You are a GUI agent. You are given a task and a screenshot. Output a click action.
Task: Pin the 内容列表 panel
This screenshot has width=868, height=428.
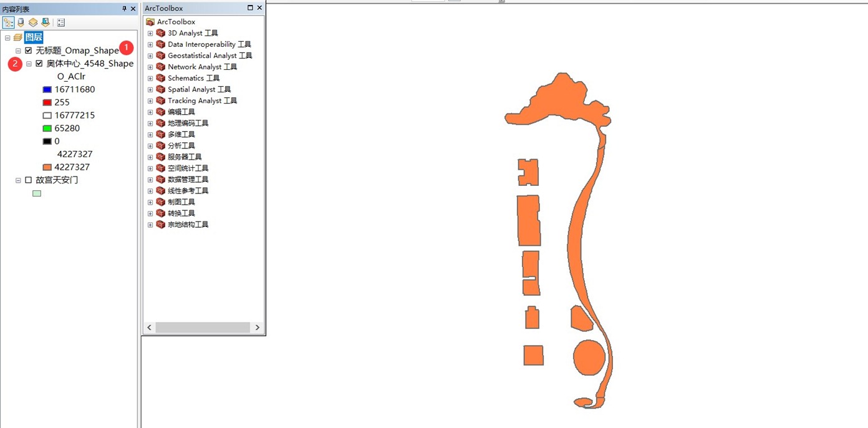[x=124, y=9]
